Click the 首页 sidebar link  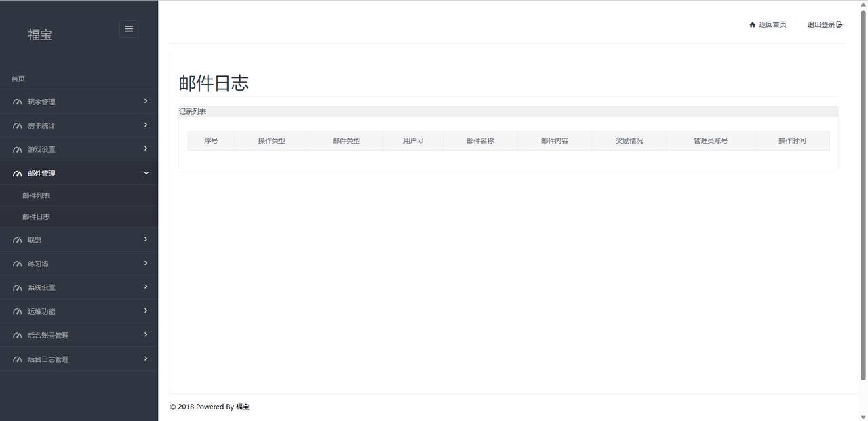coord(18,79)
